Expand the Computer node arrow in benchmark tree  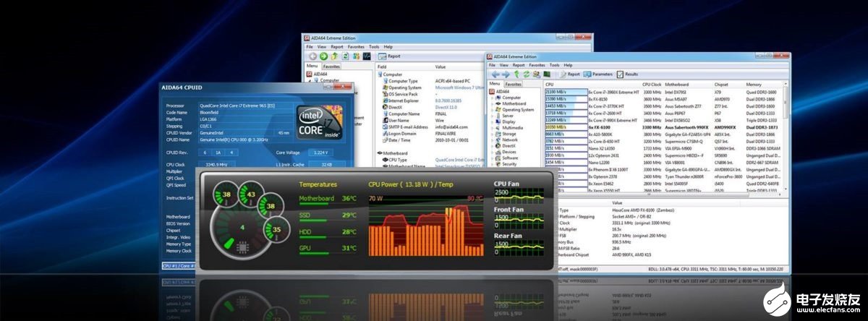492,97
